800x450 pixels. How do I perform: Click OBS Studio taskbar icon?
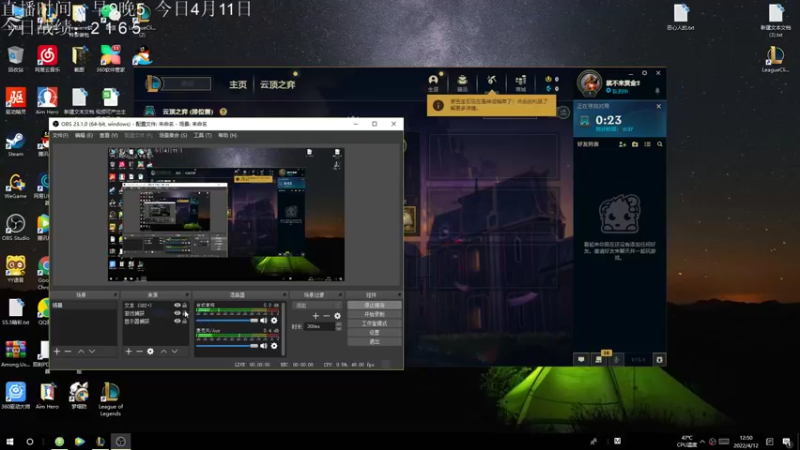pos(121,442)
